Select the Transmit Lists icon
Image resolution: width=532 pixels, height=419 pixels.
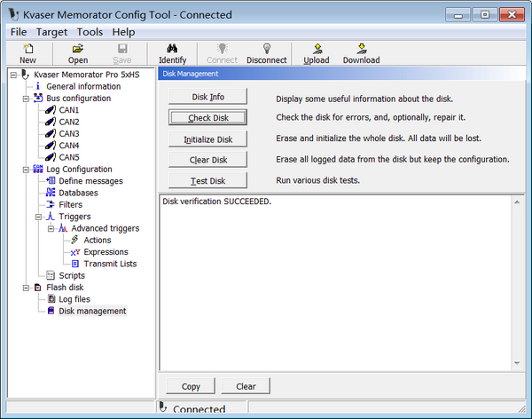pos(75,264)
